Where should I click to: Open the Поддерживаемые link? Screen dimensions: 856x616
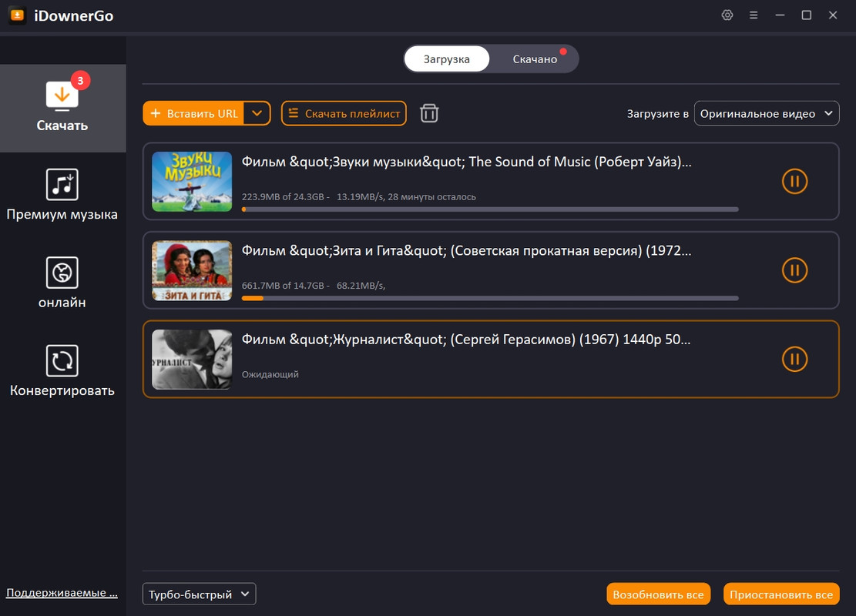coord(62,593)
